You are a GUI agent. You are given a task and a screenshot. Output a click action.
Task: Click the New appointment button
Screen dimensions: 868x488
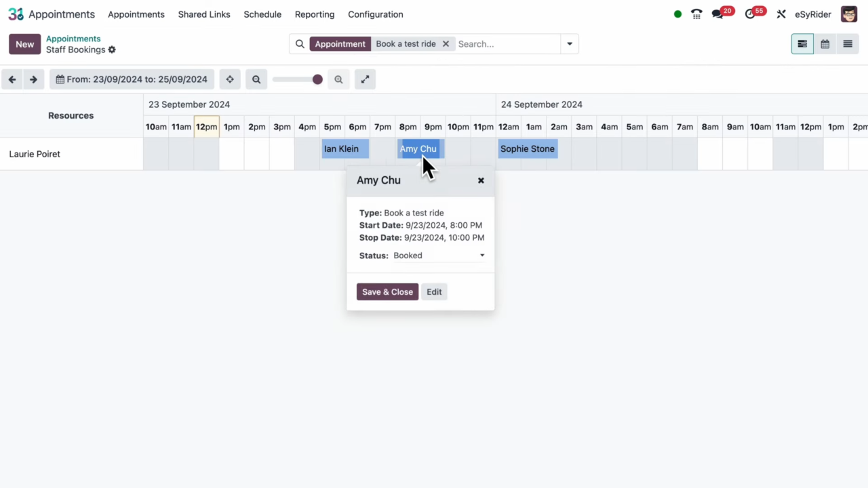pos(24,43)
